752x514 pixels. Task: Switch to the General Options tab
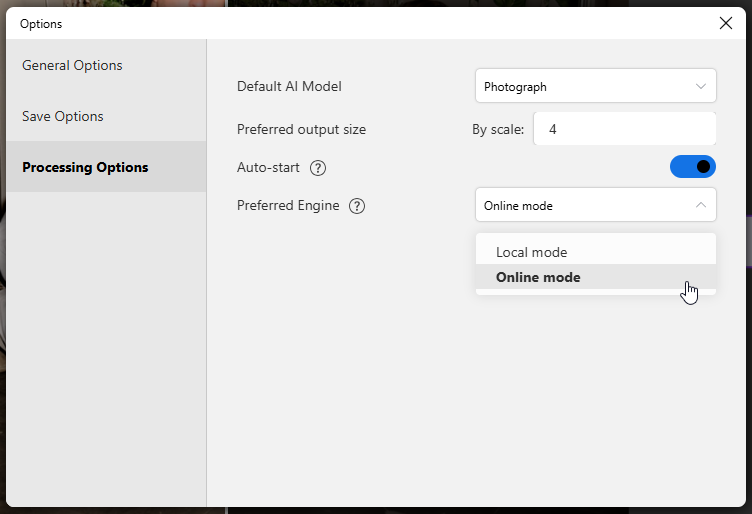[72, 65]
